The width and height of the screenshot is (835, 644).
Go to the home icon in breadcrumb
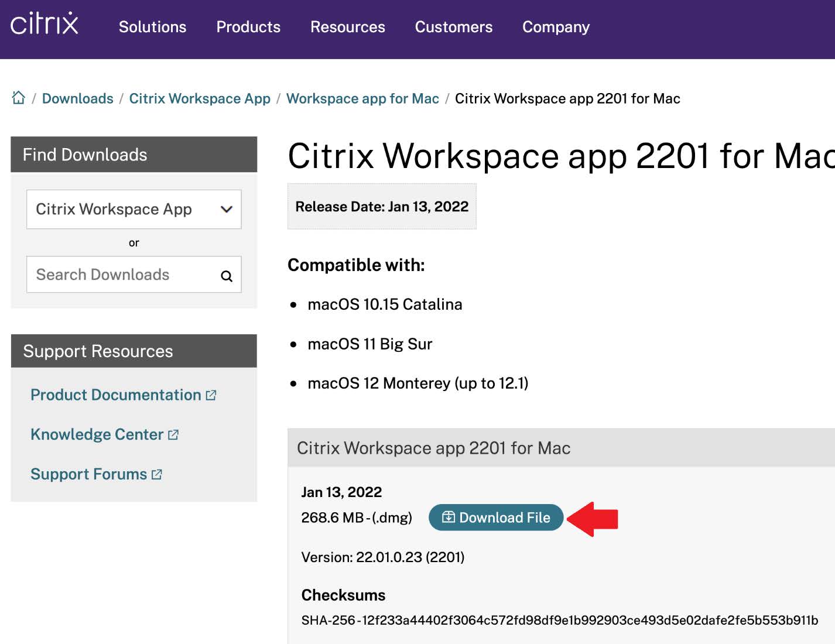pos(19,98)
